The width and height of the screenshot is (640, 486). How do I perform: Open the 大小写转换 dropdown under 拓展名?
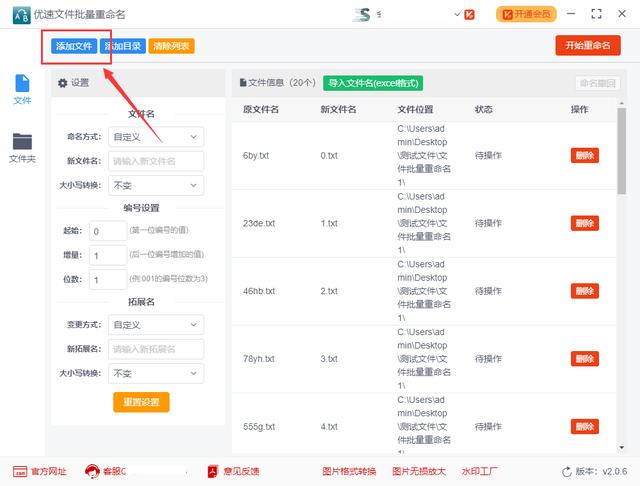point(156,373)
